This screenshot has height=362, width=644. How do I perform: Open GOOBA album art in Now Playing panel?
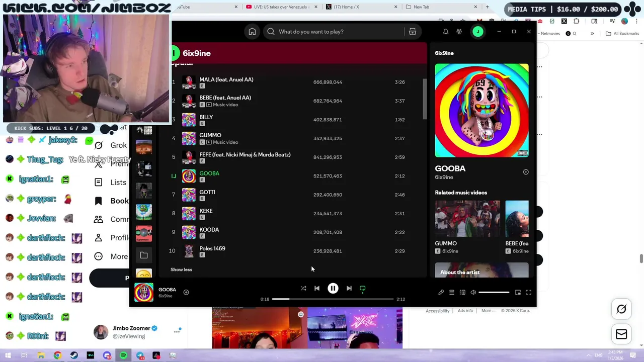481,110
